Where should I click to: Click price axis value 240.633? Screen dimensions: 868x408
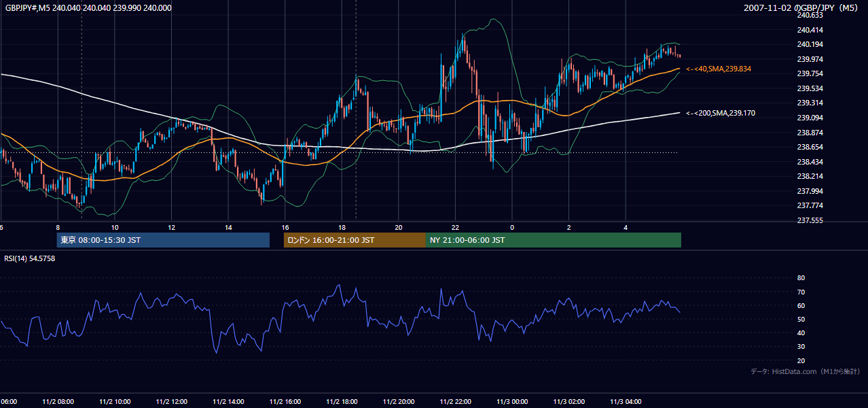pos(809,15)
